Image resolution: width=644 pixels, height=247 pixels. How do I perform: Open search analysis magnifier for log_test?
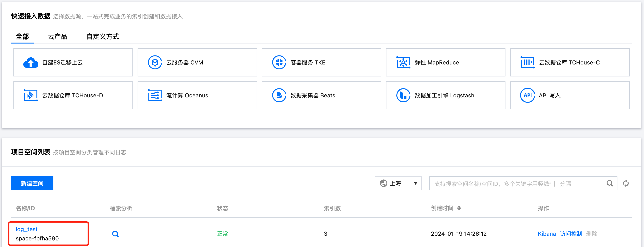point(115,234)
